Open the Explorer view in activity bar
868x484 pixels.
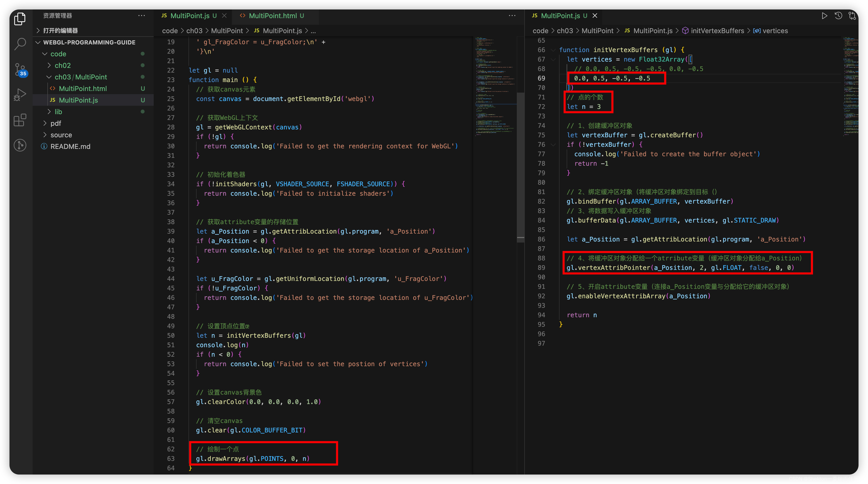pyautogui.click(x=20, y=19)
